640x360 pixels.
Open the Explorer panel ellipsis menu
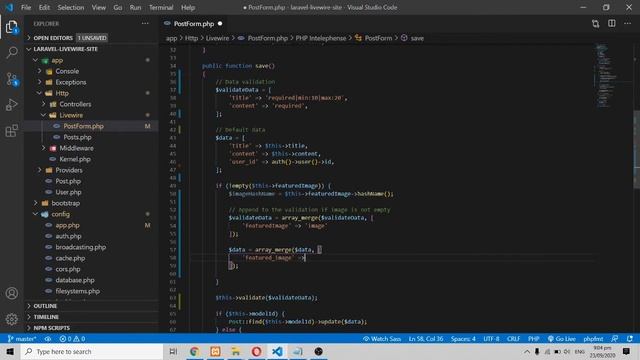click(x=145, y=24)
